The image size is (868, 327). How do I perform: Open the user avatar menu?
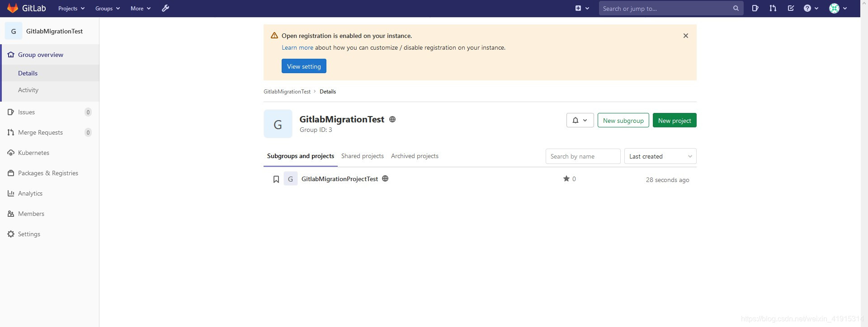[838, 8]
